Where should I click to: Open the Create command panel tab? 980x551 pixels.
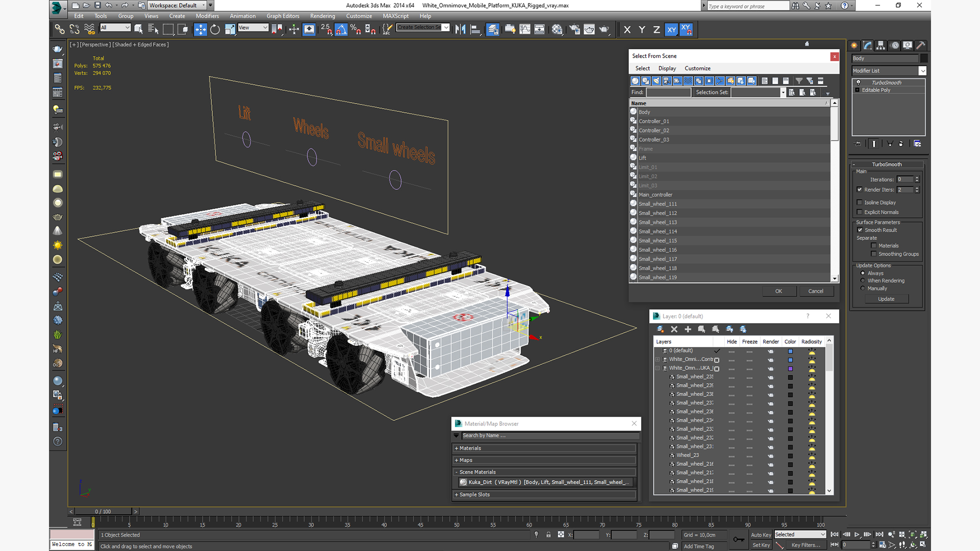tap(854, 45)
